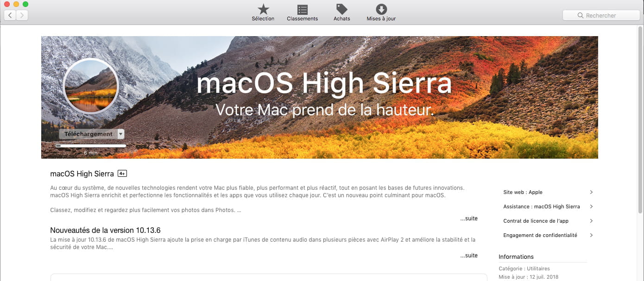Click Mise à jour : 12 juil. 2018 text
The image size is (644, 281).
pos(529,277)
